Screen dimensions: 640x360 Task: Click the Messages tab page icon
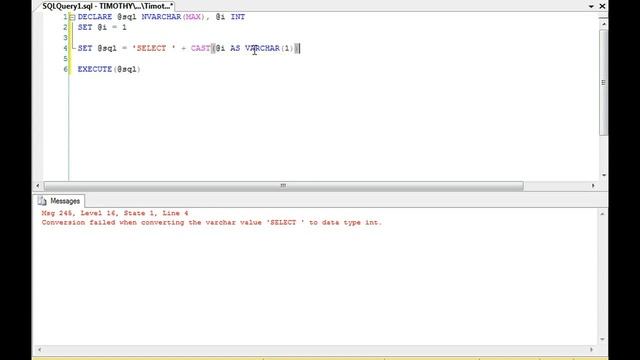click(x=42, y=201)
